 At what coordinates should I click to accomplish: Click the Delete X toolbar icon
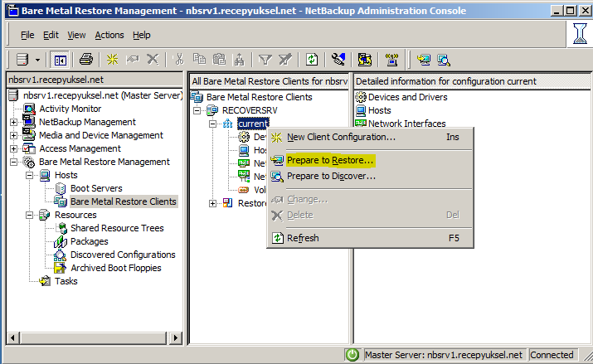(x=153, y=59)
